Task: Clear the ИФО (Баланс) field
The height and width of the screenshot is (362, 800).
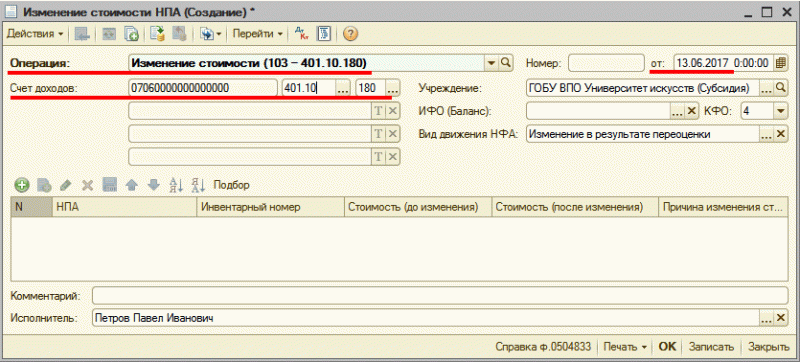Action: click(x=691, y=111)
